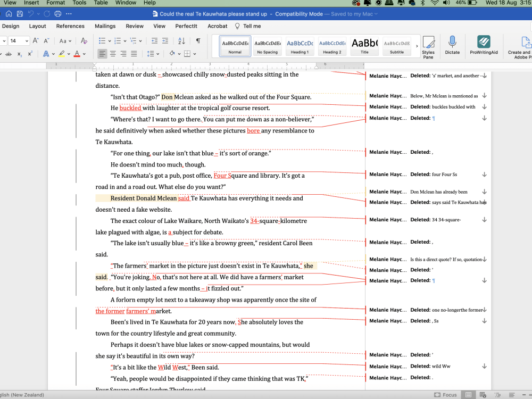Undo the last action
The image size is (532, 399).
coord(31,14)
